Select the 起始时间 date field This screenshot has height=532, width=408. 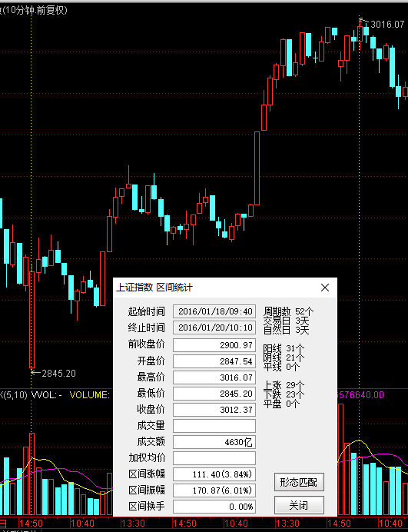click(x=214, y=311)
